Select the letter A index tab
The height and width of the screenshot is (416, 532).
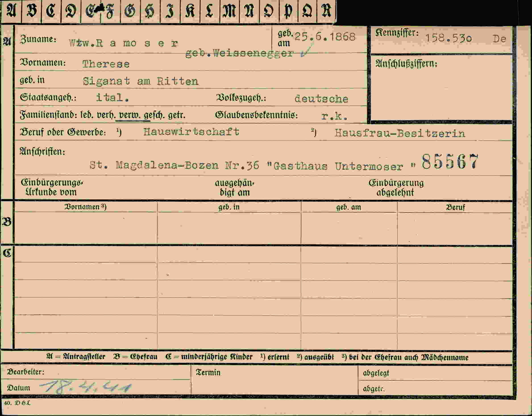pyautogui.click(x=11, y=11)
